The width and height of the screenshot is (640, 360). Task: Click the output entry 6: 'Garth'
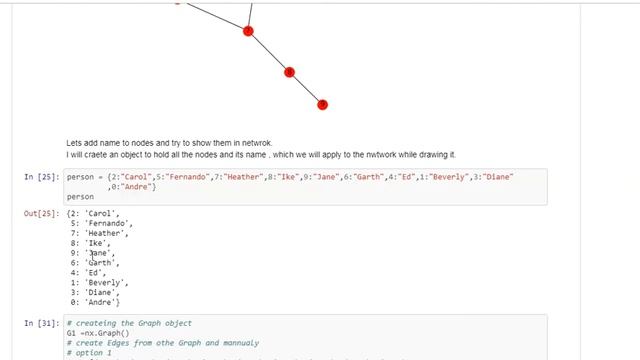coord(95,263)
